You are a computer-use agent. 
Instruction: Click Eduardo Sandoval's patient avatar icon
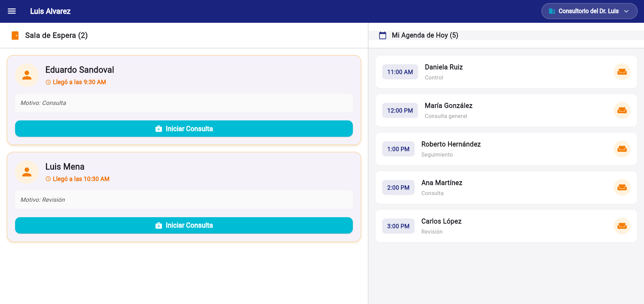pos(27,75)
